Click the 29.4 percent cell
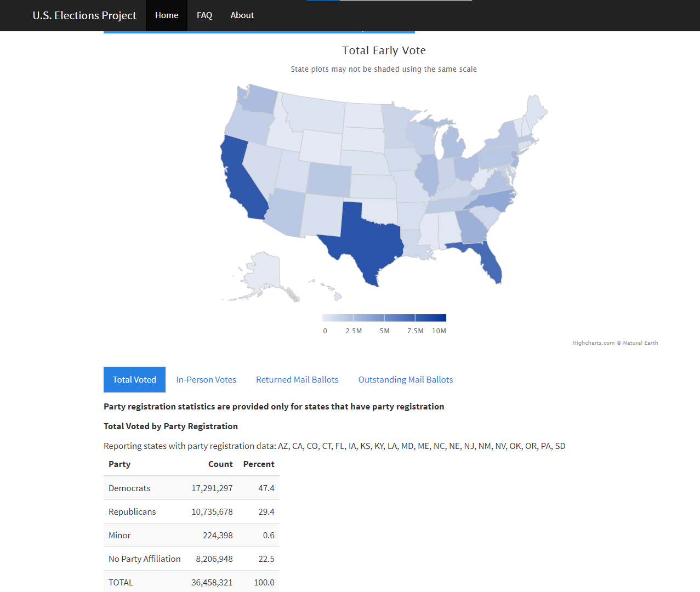The height and width of the screenshot is (592, 700). click(x=266, y=511)
